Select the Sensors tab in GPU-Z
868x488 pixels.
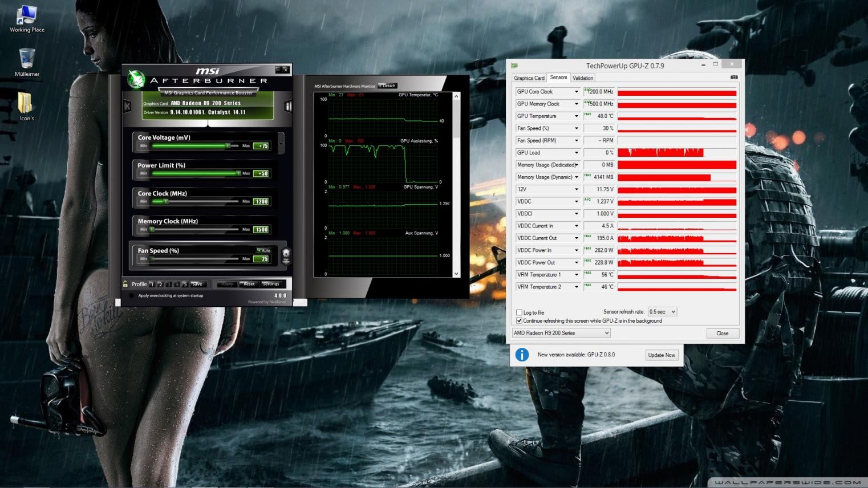click(x=558, y=78)
